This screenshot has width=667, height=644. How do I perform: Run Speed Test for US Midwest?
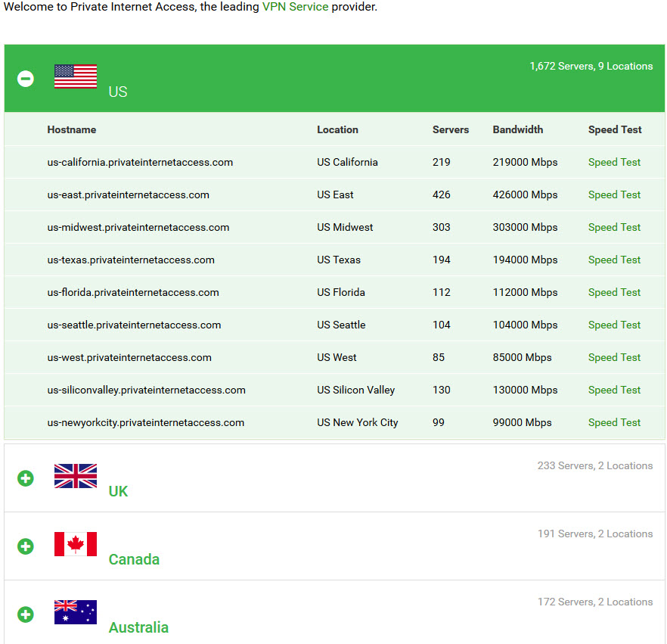pyautogui.click(x=614, y=227)
